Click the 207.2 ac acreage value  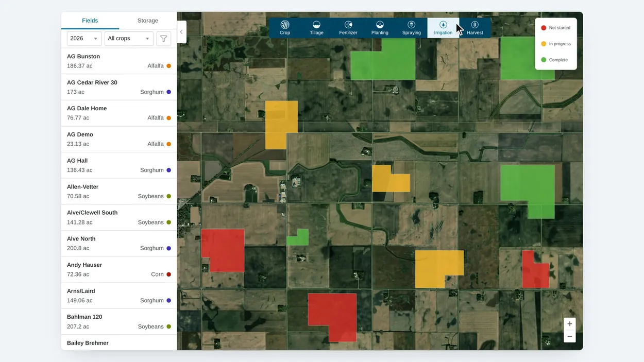coord(78,326)
